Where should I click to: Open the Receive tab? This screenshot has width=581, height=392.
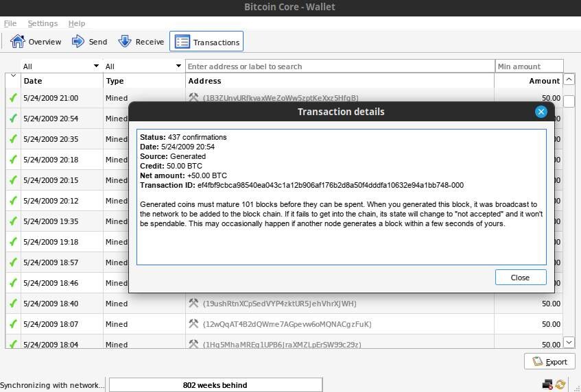click(x=141, y=41)
